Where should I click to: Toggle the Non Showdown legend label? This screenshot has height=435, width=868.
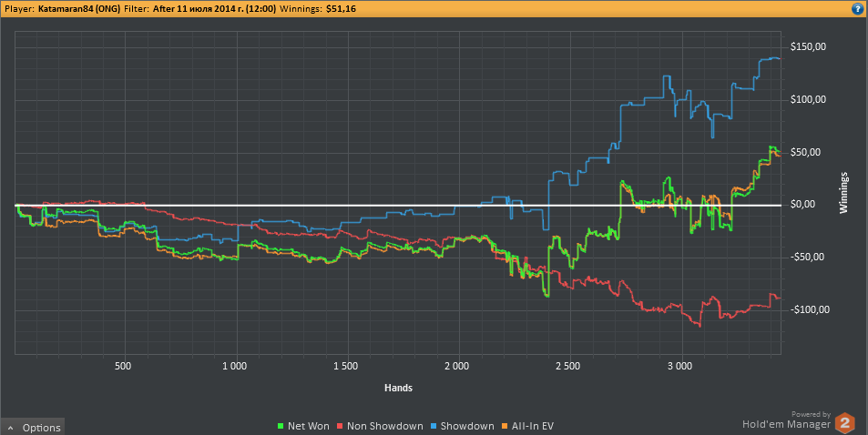(x=384, y=426)
